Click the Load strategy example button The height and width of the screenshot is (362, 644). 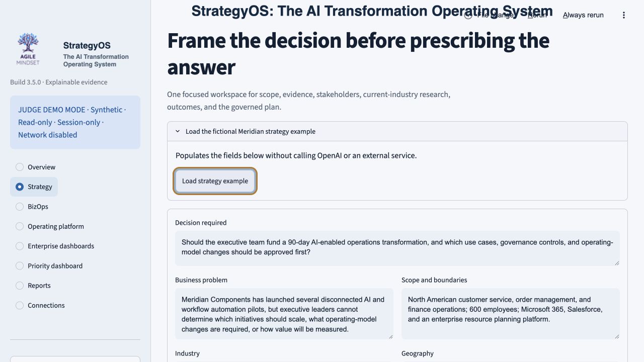click(215, 181)
